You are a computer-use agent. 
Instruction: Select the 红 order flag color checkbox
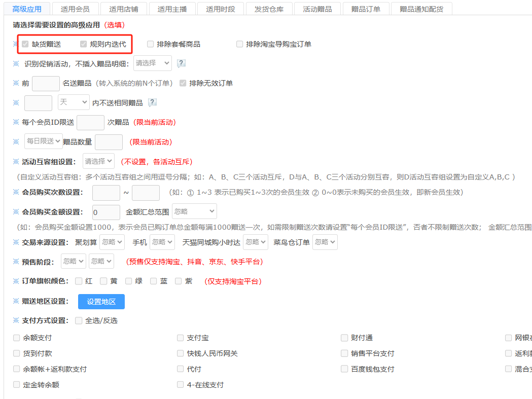79,281
